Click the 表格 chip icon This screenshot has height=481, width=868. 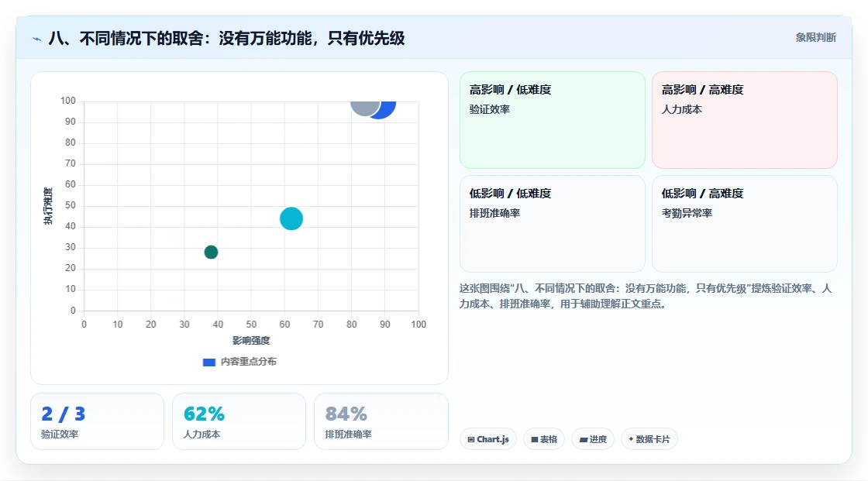coord(535,439)
